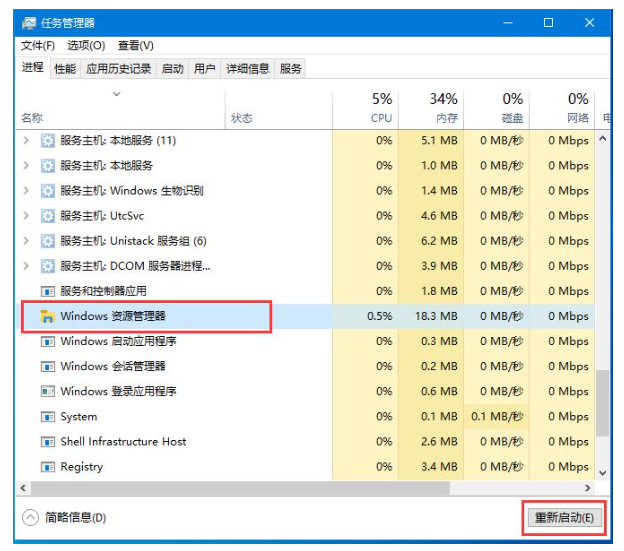
Task: Click the gear icon of 服务主机: Windows 生物识别
Action: click(x=47, y=191)
